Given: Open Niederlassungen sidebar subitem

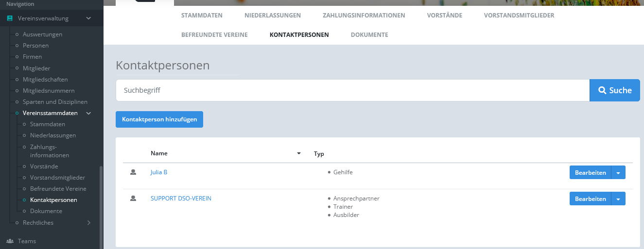Looking at the screenshot, I should tap(53, 135).
